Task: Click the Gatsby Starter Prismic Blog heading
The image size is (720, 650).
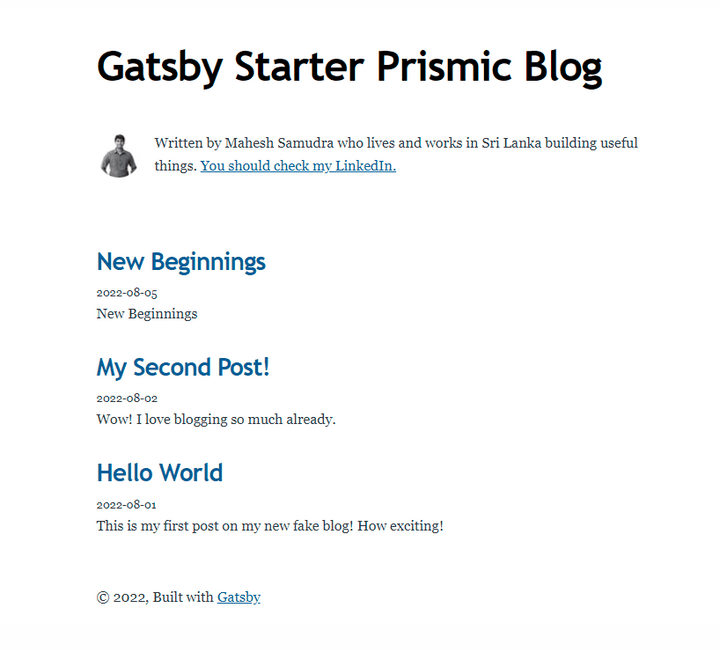Action: pos(349,67)
